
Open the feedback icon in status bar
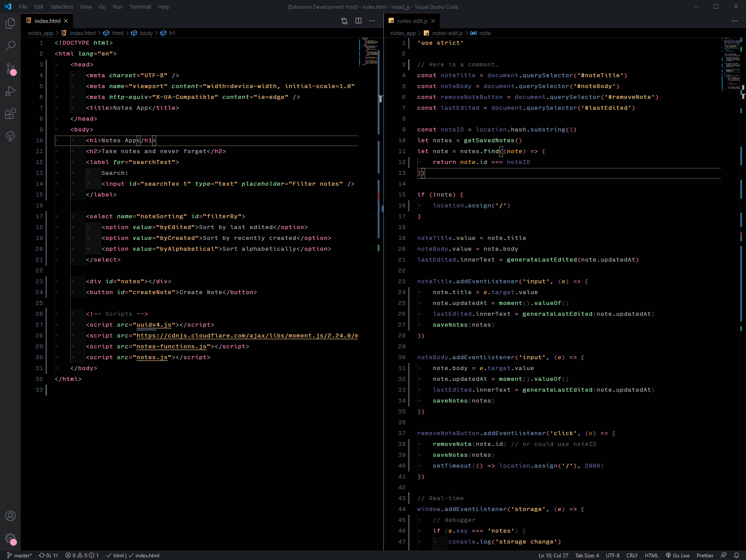(x=723, y=555)
